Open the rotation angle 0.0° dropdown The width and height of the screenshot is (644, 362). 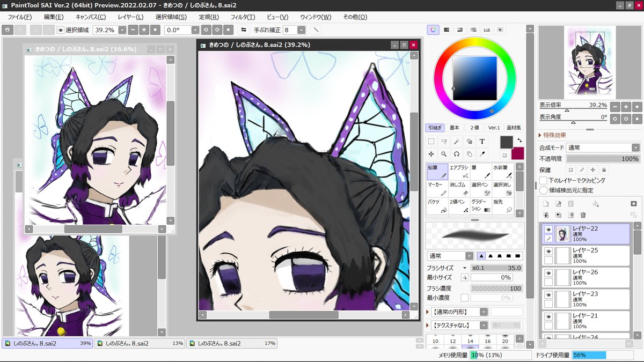pyautogui.click(x=195, y=30)
